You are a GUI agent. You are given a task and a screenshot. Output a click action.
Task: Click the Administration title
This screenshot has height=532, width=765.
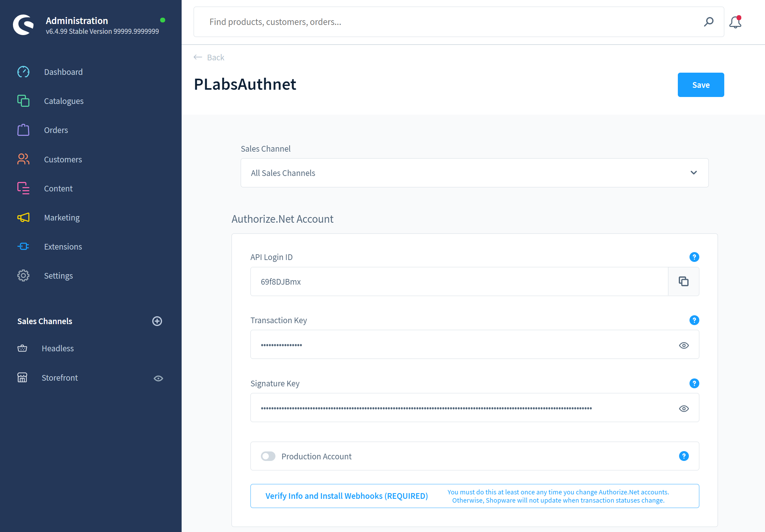click(77, 21)
